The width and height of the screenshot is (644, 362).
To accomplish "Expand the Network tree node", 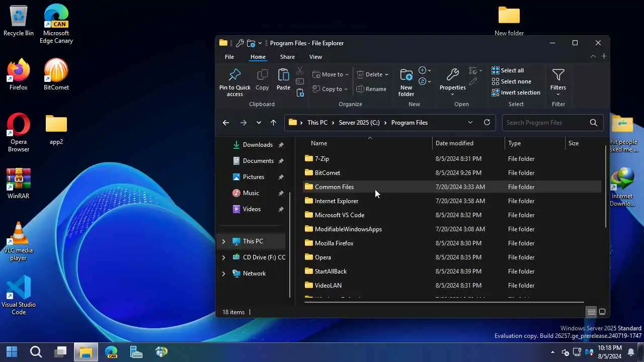I will (224, 274).
